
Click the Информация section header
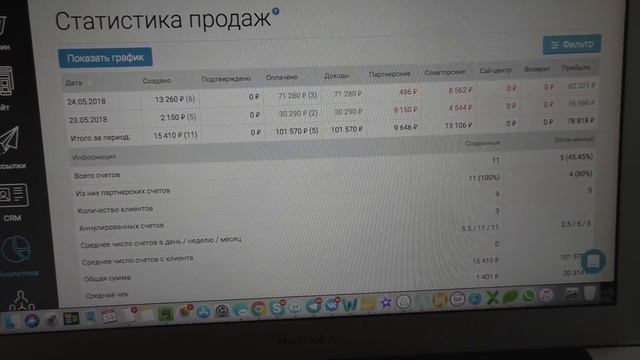pos(94,157)
